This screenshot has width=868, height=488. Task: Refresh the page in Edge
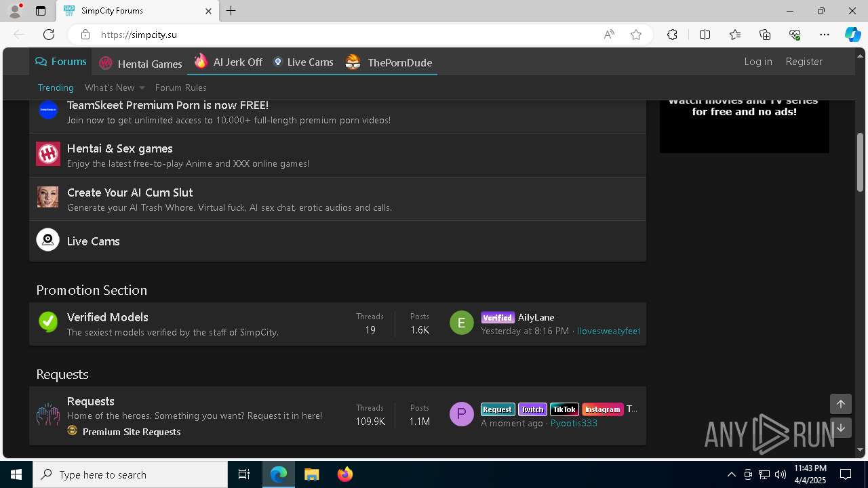coord(49,35)
